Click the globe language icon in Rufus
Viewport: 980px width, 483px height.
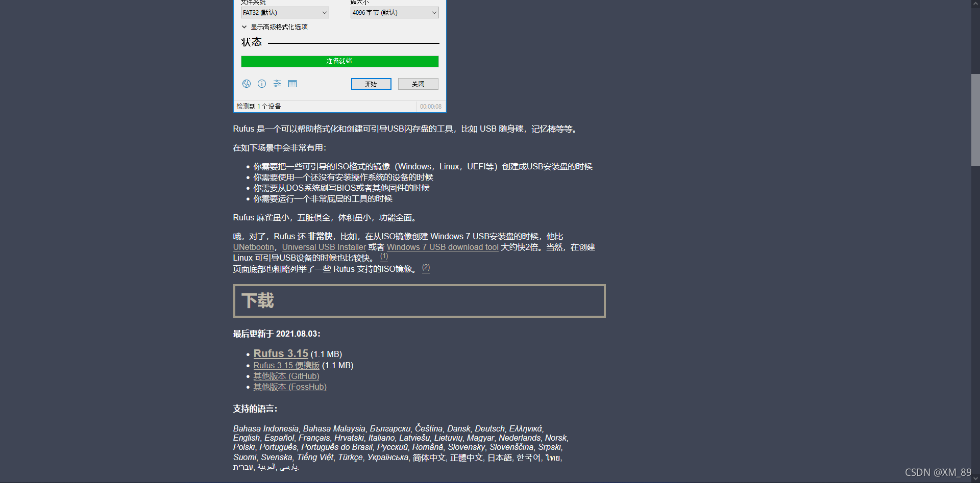[x=247, y=84]
